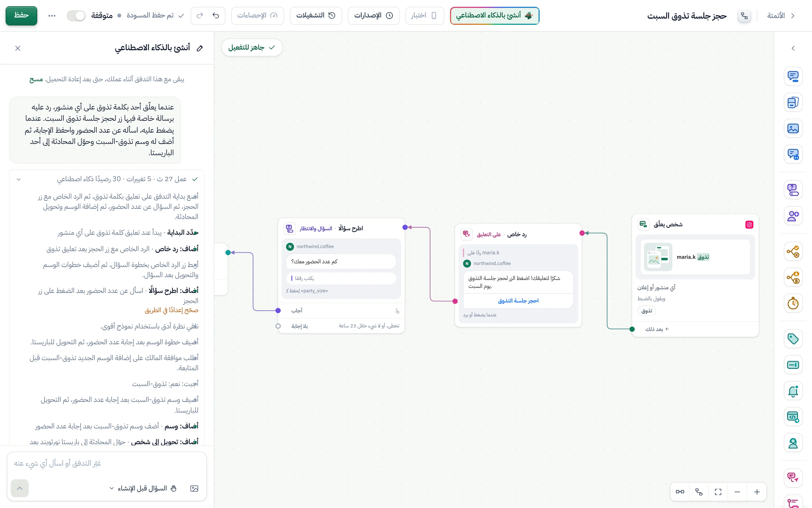
Task: Open the الإصدارات tab
Action: 374,16
